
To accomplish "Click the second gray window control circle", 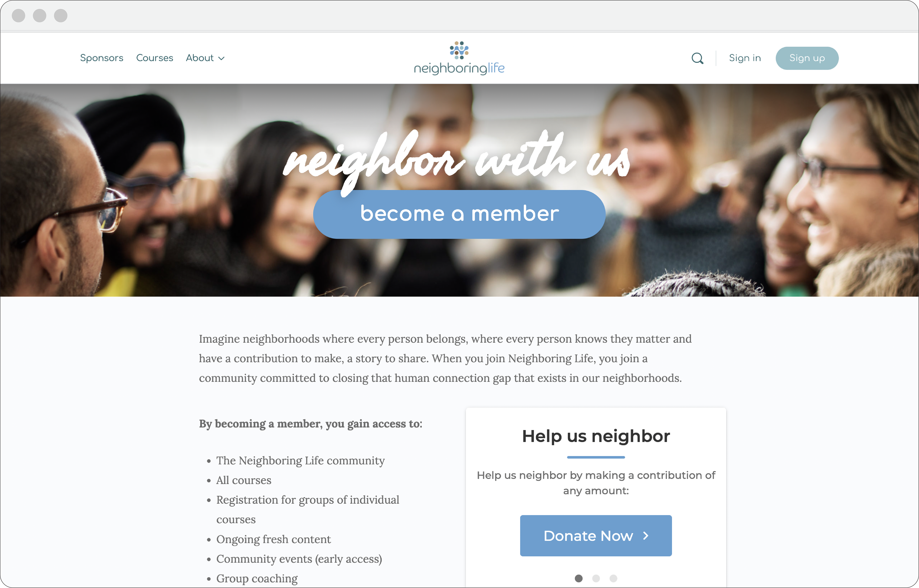I will point(39,16).
